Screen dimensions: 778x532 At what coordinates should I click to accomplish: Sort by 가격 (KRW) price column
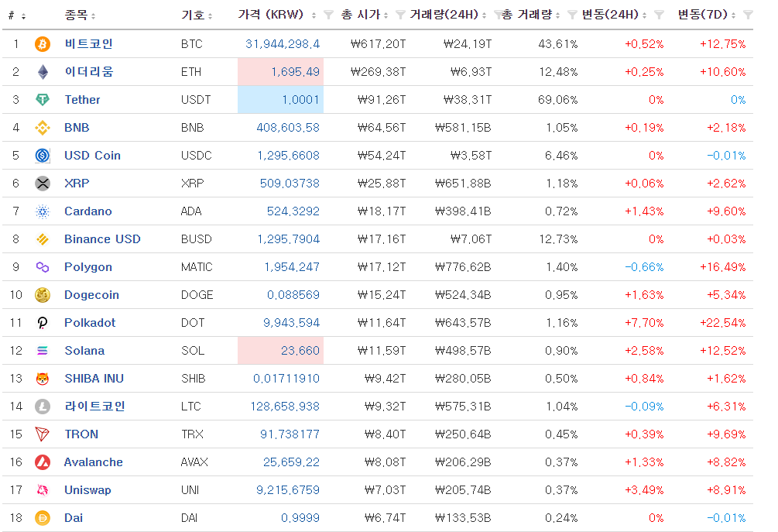point(314,16)
